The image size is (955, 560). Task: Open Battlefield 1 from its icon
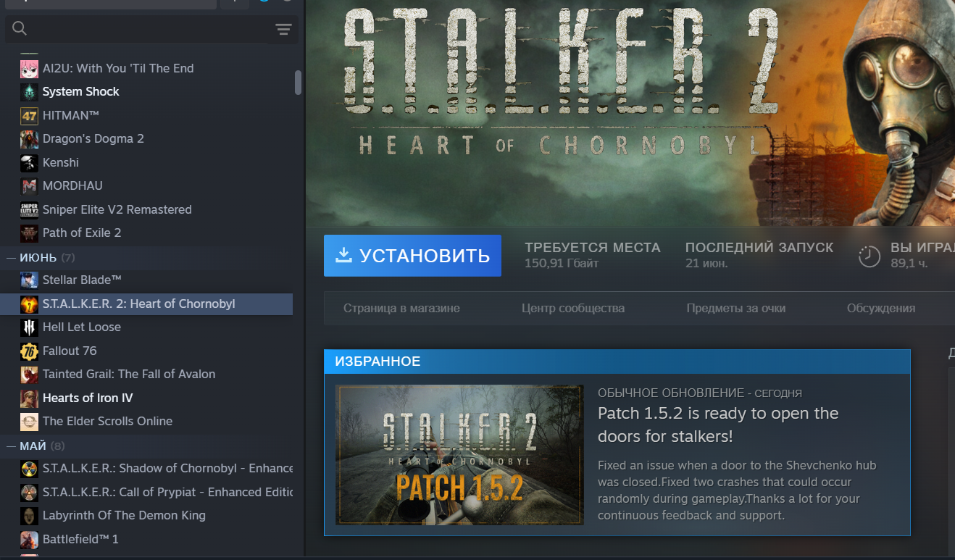tap(29, 539)
